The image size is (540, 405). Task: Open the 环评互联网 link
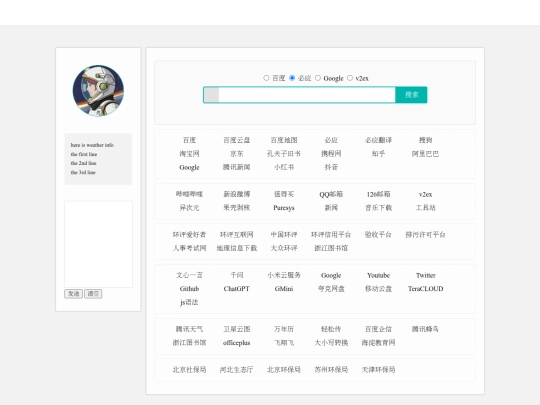pyautogui.click(x=237, y=235)
